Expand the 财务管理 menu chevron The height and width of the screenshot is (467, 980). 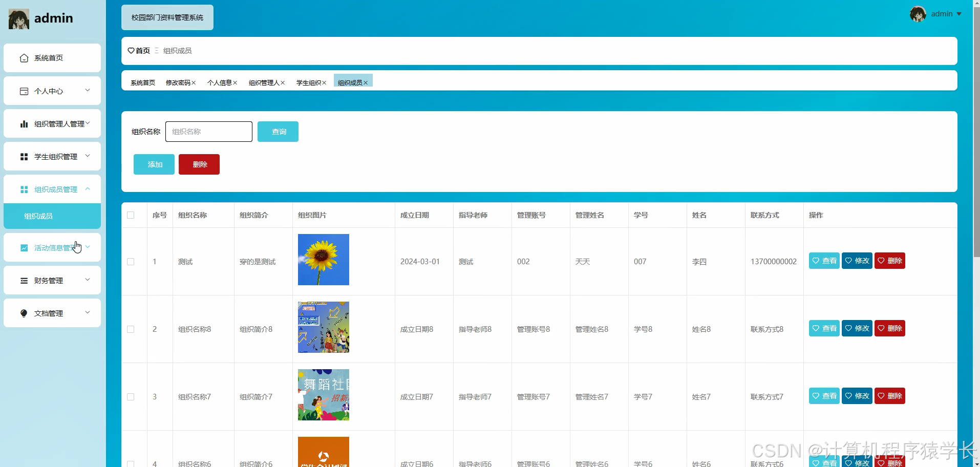[88, 280]
